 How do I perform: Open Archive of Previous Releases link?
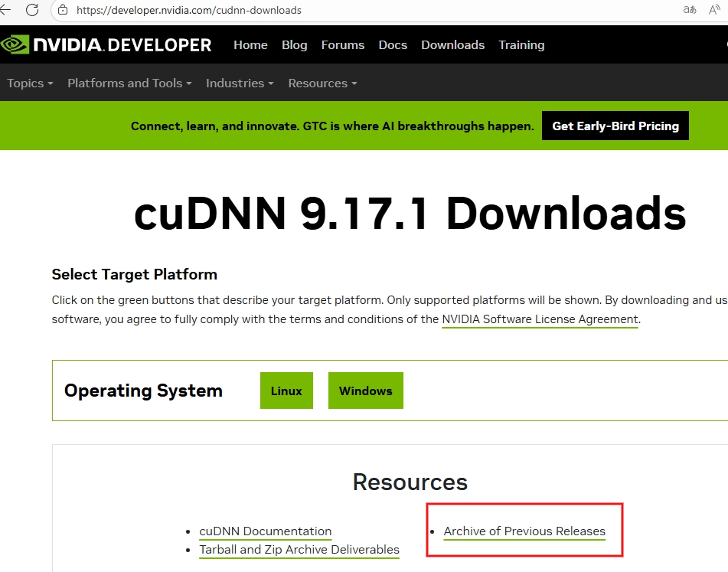[524, 531]
